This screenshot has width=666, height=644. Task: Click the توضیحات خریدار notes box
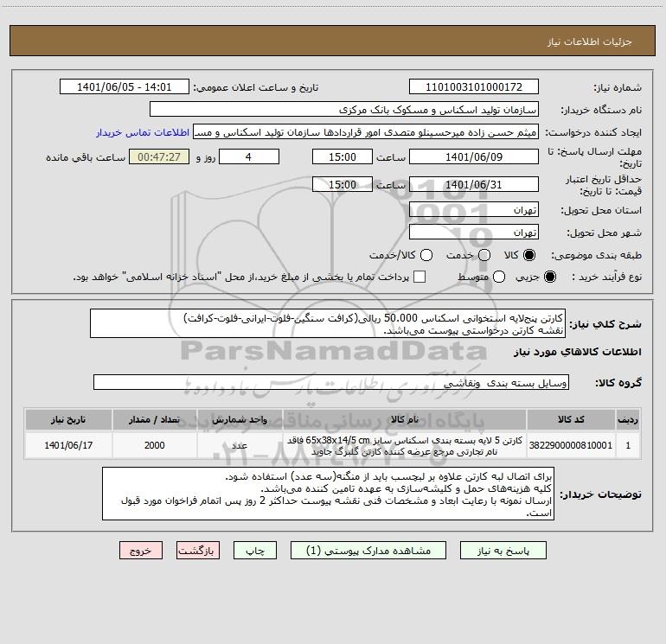[x=328, y=494]
